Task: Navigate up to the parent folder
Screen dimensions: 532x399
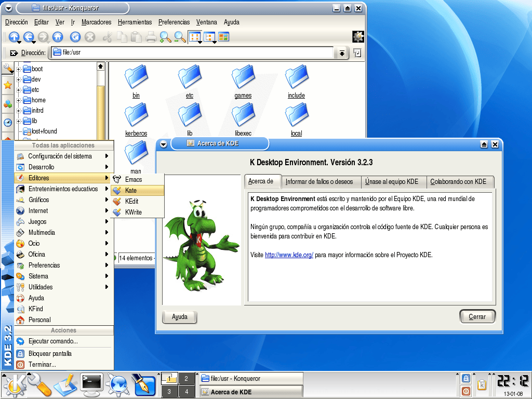Action: [x=14, y=37]
